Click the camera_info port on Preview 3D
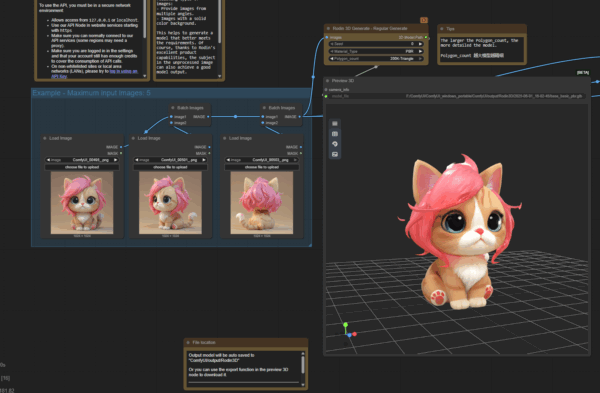 (326, 90)
